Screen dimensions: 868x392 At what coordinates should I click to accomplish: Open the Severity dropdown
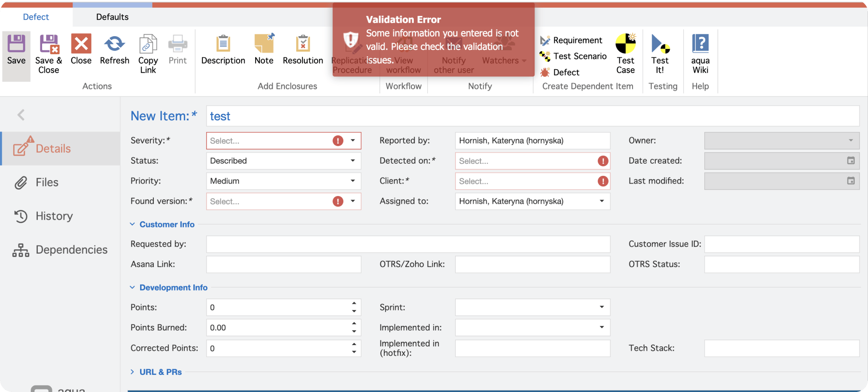click(x=353, y=141)
